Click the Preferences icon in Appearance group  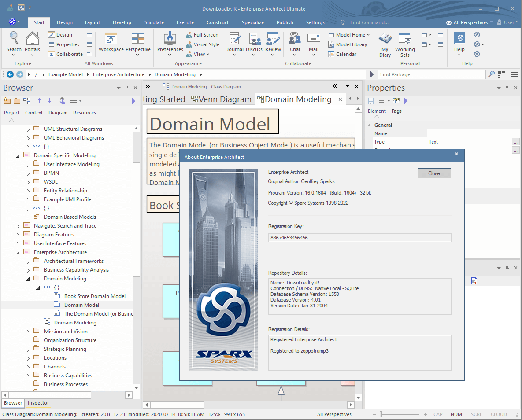coord(170,38)
